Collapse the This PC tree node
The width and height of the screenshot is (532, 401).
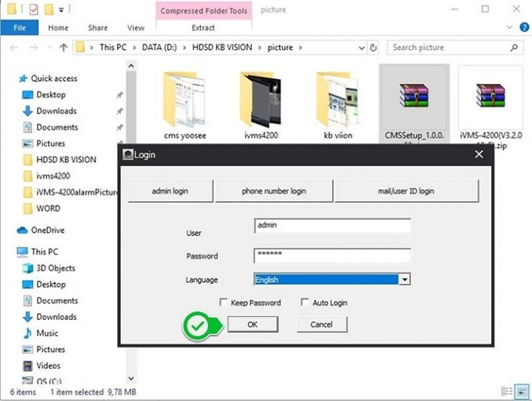[x=11, y=252]
